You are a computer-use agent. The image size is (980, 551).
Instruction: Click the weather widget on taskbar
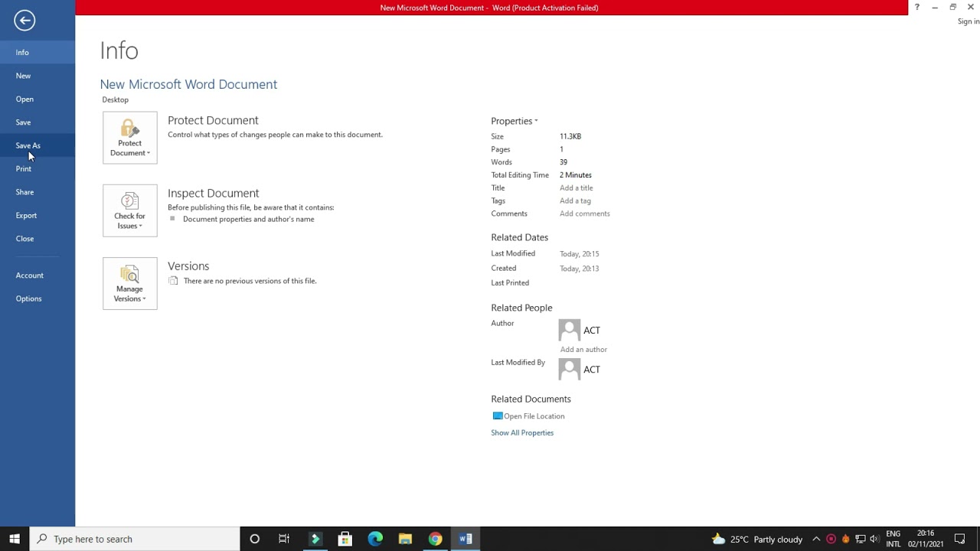tap(757, 539)
